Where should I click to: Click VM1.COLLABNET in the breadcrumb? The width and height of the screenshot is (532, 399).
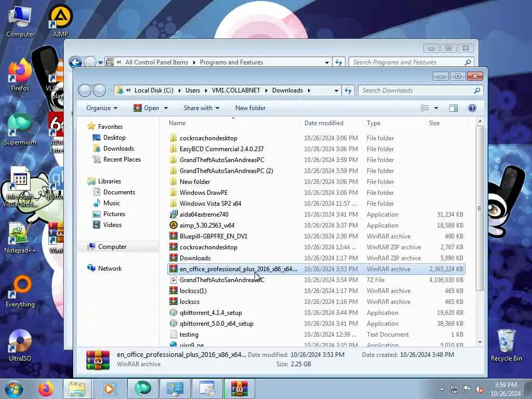(236, 90)
